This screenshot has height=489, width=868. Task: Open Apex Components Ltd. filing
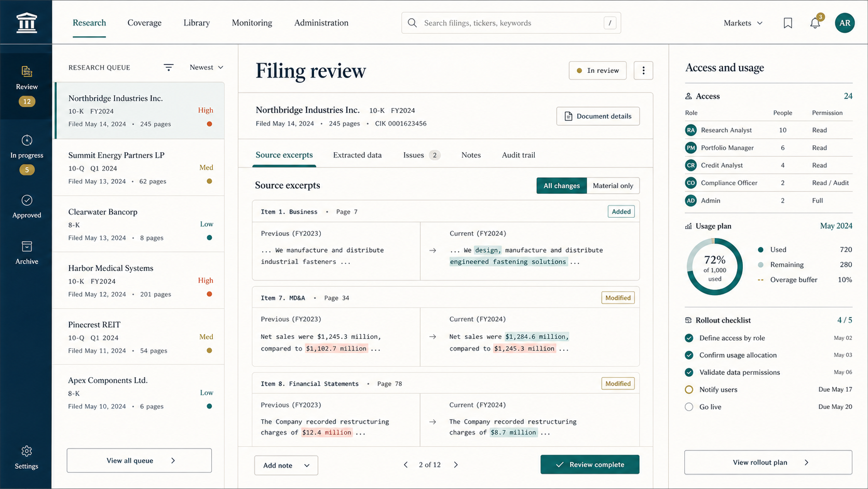click(140, 393)
